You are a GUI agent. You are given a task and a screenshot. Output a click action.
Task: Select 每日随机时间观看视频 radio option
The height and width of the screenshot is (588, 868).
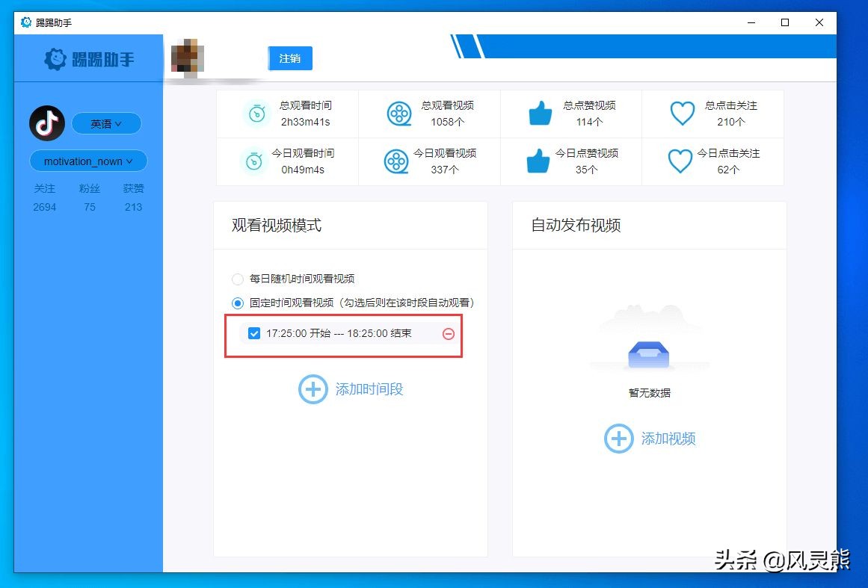pos(237,279)
